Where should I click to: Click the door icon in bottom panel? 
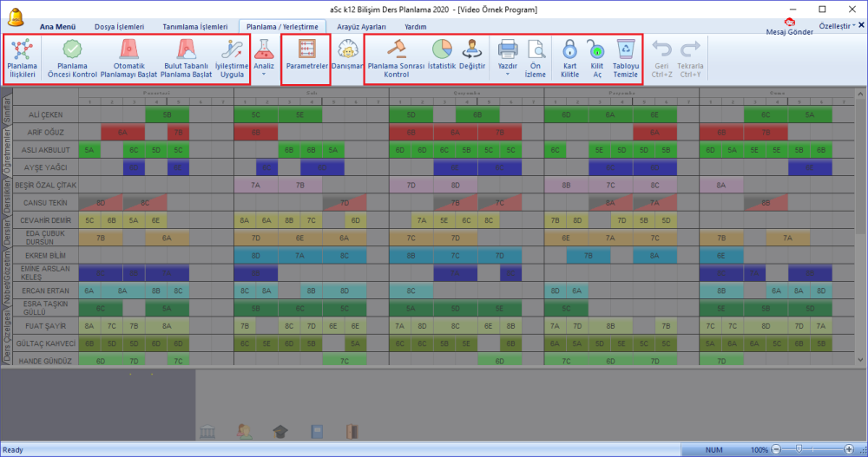tap(352, 432)
